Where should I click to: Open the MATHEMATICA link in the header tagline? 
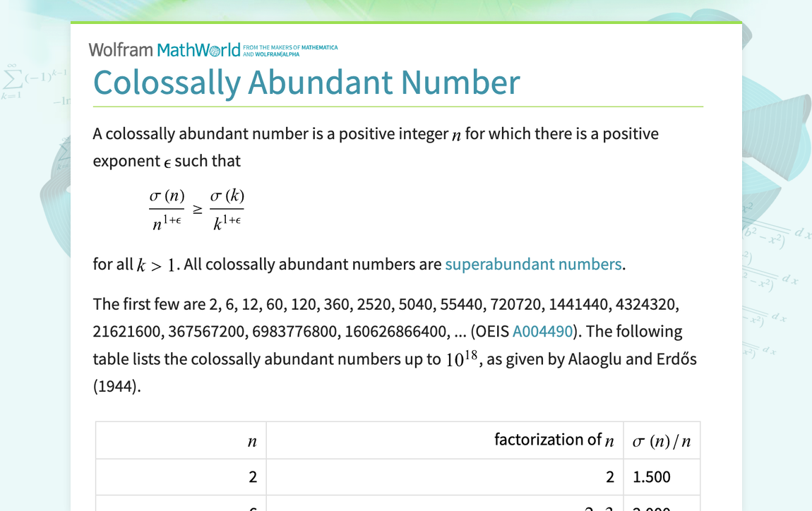coord(318,46)
